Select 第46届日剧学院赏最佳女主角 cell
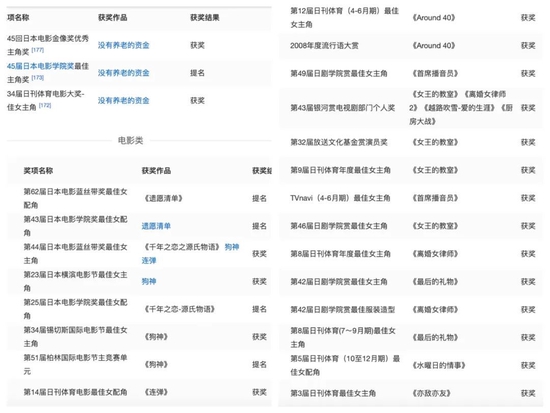 pyautogui.click(x=339, y=226)
